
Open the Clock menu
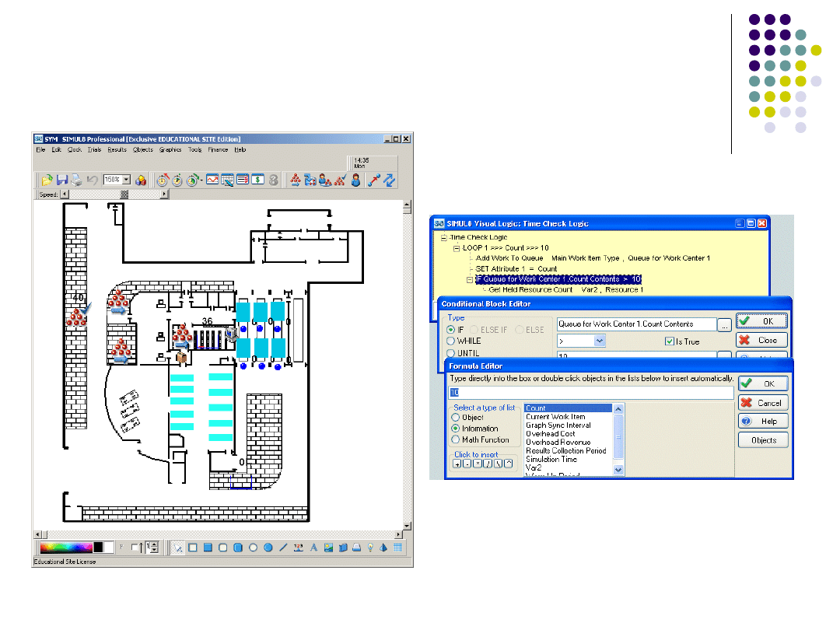pos(75,149)
